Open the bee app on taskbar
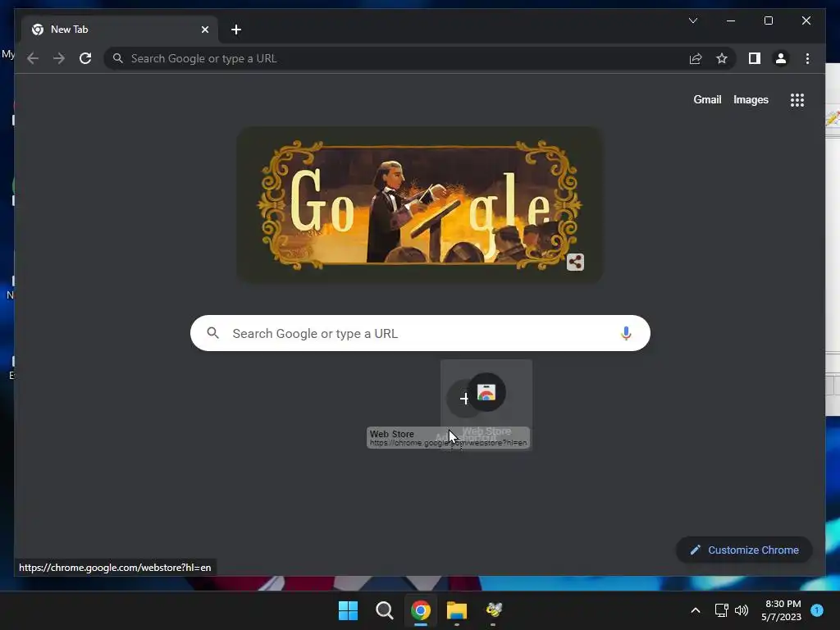Screen dimensions: 840x630 [493, 610]
